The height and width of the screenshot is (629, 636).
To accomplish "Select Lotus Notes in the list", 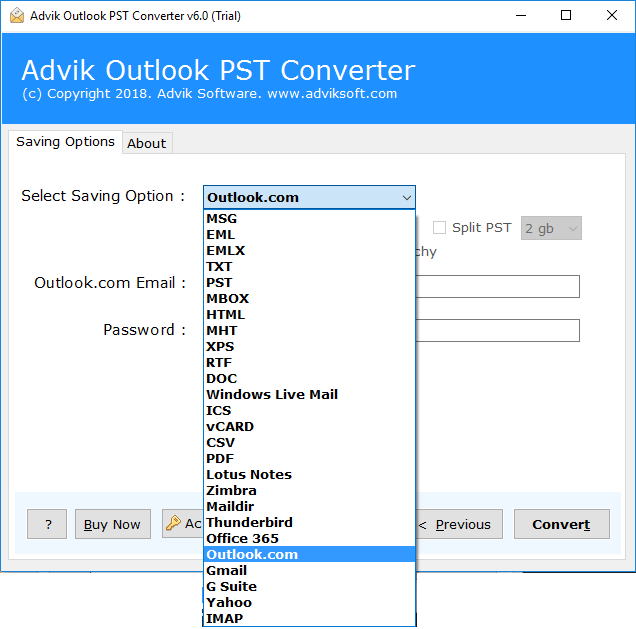I will [x=309, y=475].
